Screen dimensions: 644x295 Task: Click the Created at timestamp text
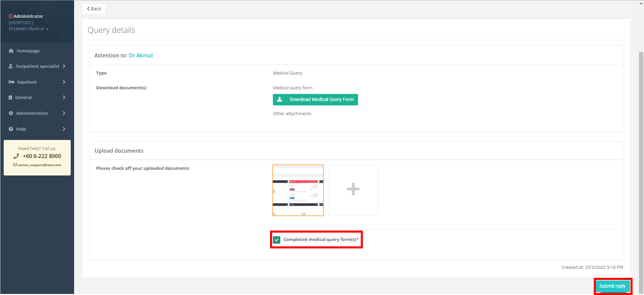[x=592, y=267]
